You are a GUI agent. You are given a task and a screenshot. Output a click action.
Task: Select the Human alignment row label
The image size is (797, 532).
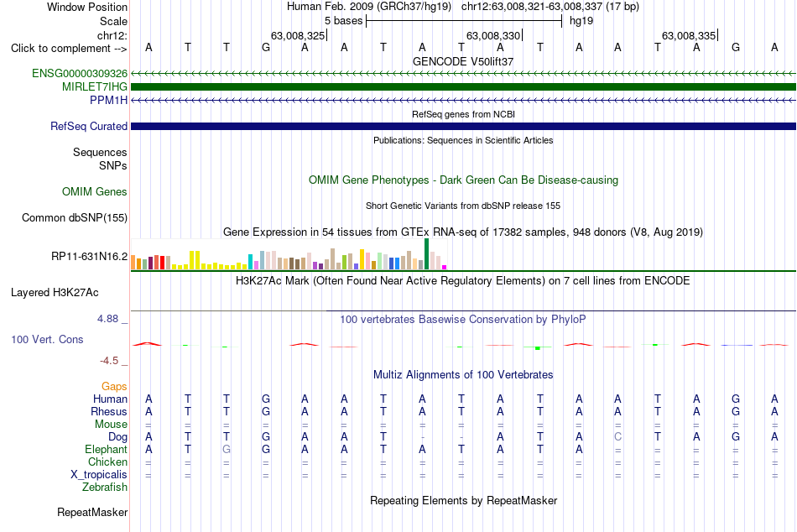click(110, 399)
